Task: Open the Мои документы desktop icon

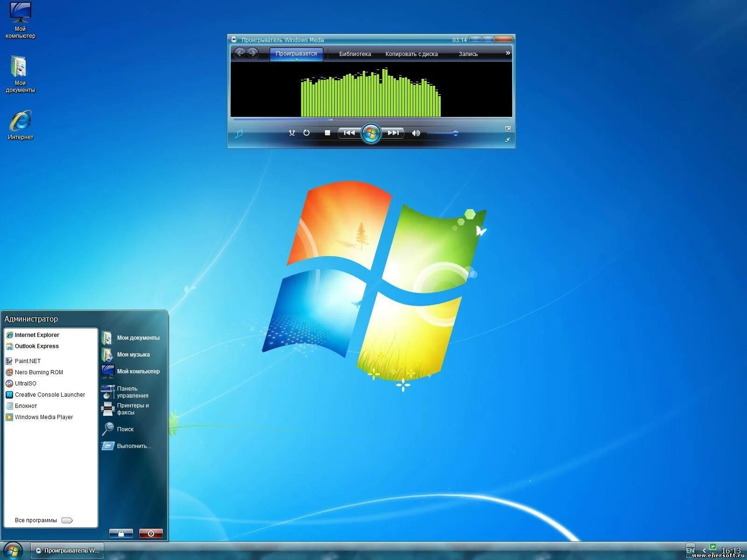Action: [20, 75]
